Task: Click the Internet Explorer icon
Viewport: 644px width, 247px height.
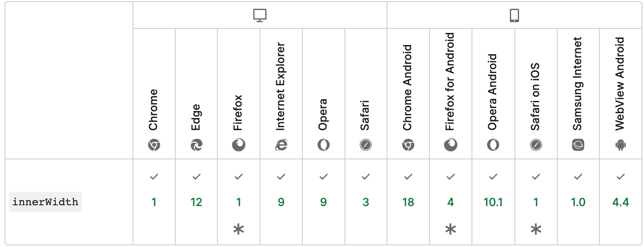Action: [x=281, y=145]
